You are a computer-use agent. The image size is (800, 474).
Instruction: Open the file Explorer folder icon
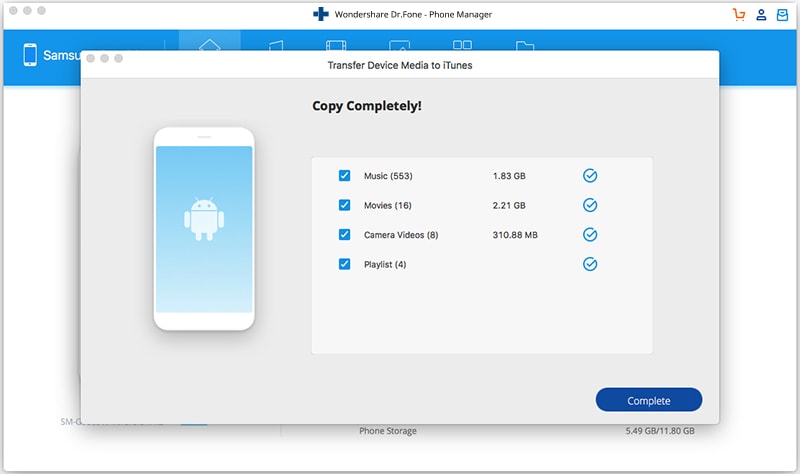coord(525,46)
